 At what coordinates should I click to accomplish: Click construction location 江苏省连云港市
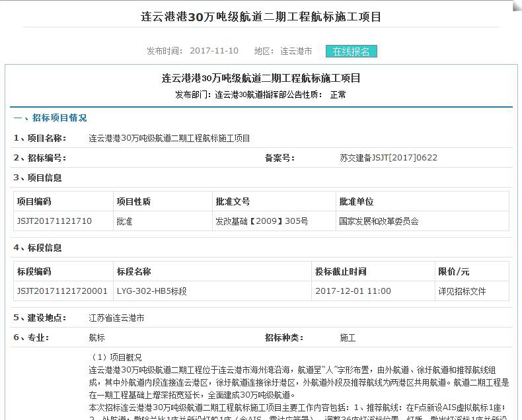[116, 318]
